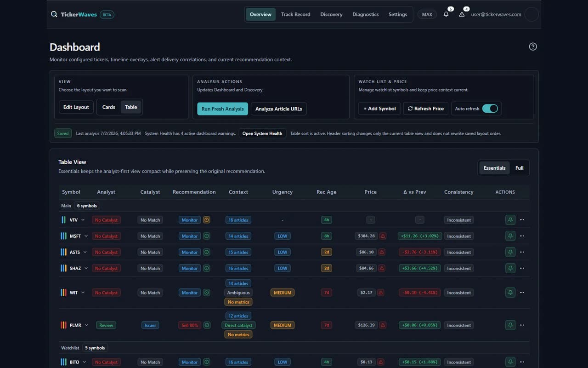
Task: Go to the Track Record tab
Action: click(295, 14)
